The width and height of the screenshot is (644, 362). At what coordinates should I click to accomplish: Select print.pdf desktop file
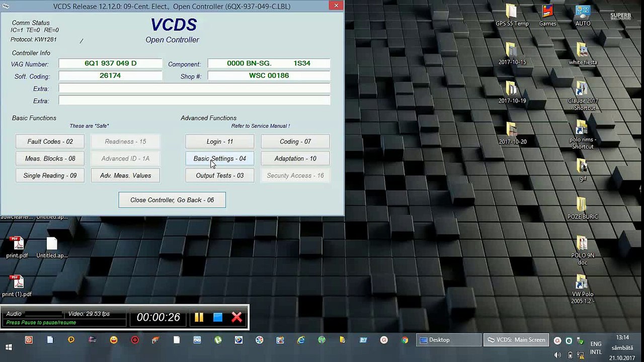[x=17, y=247]
